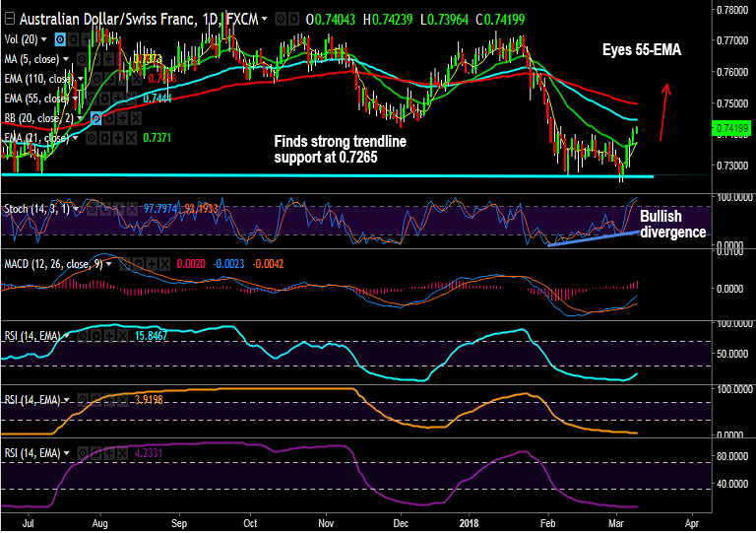Open settings gear of EMA (55, close)
The width and height of the screenshot is (756, 533).
pos(105,99)
